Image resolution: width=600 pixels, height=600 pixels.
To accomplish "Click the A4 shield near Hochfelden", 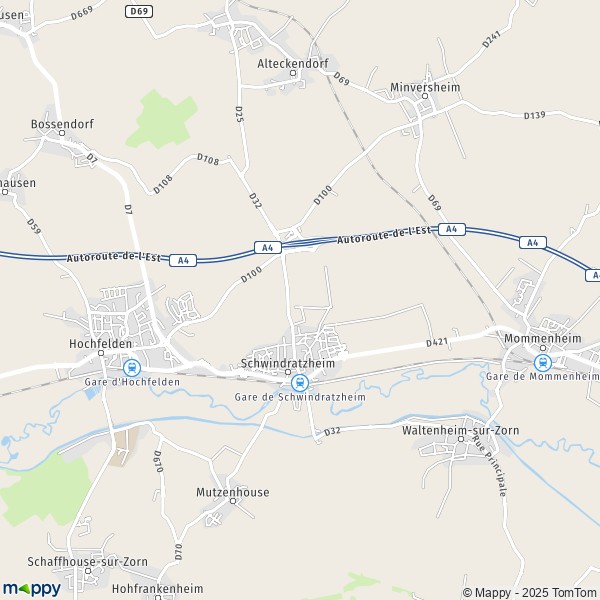I will [x=183, y=261].
